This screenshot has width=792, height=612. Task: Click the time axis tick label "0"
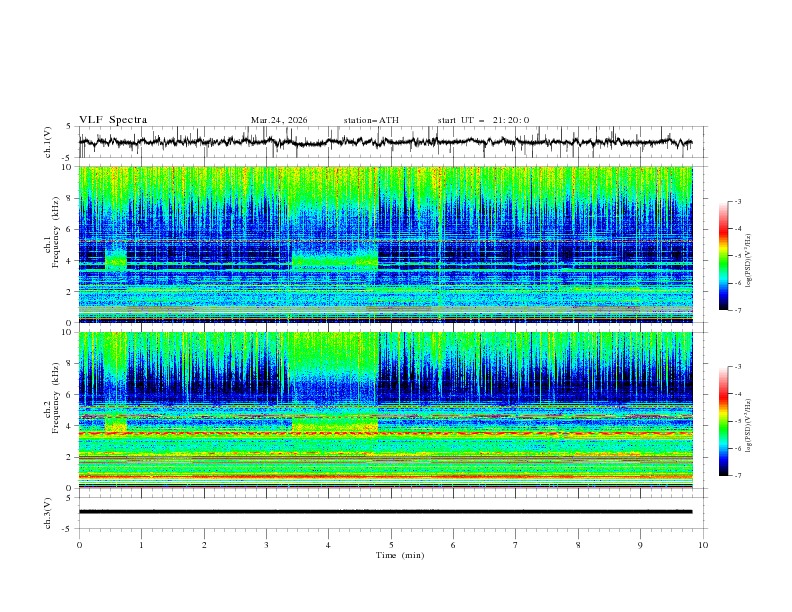79,545
